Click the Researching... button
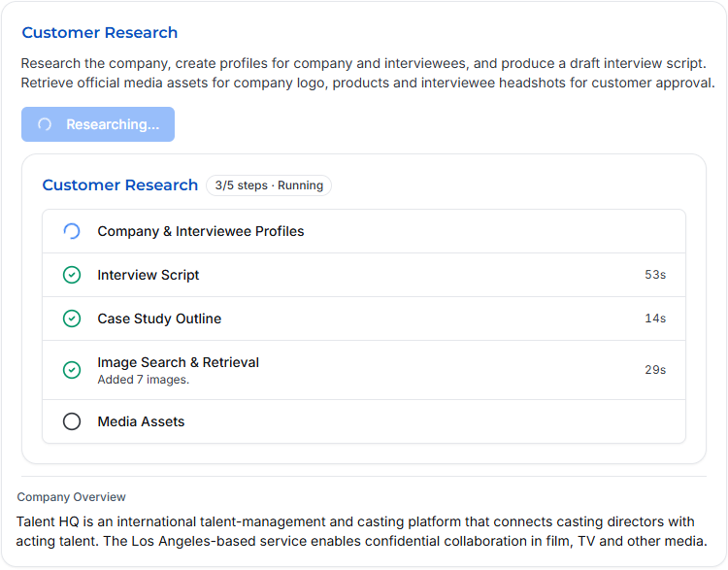The width and height of the screenshot is (728, 570). (x=98, y=124)
